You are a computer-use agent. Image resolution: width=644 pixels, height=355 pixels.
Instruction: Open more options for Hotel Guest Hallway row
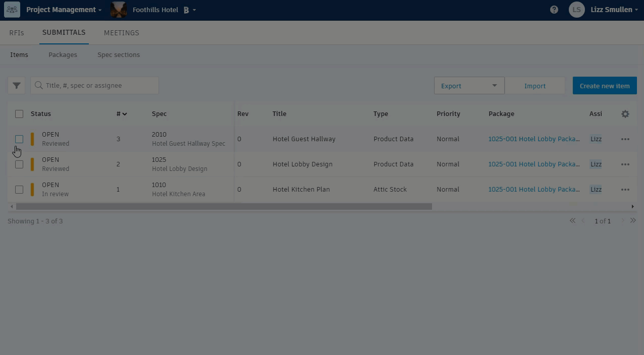[x=625, y=139]
